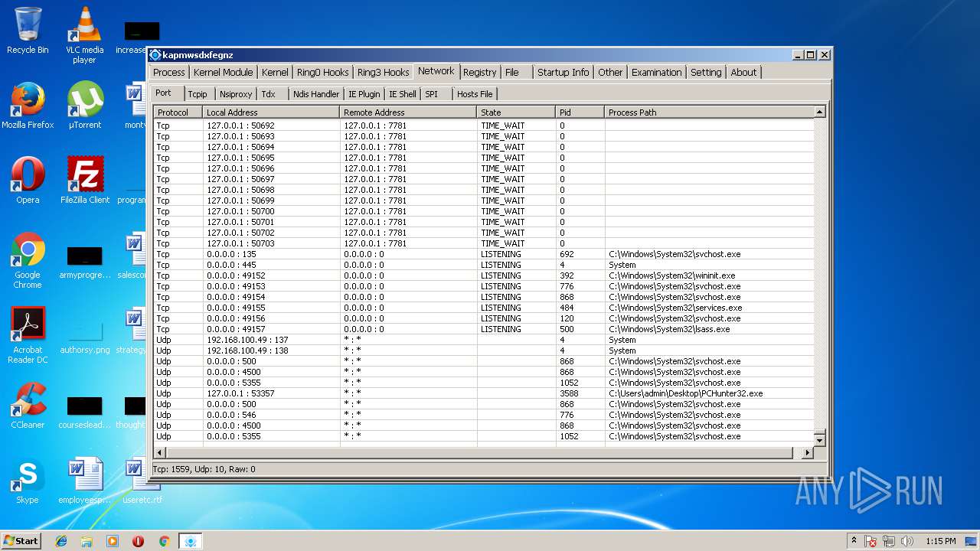Launch VLC media player shortcut
This screenshot has width=980, height=551.
[84, 35]
